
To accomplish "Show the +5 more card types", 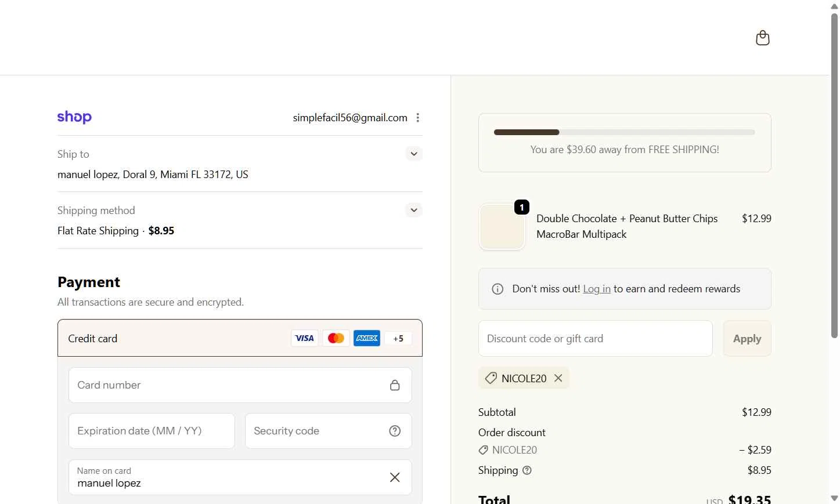I will [398, 338].
